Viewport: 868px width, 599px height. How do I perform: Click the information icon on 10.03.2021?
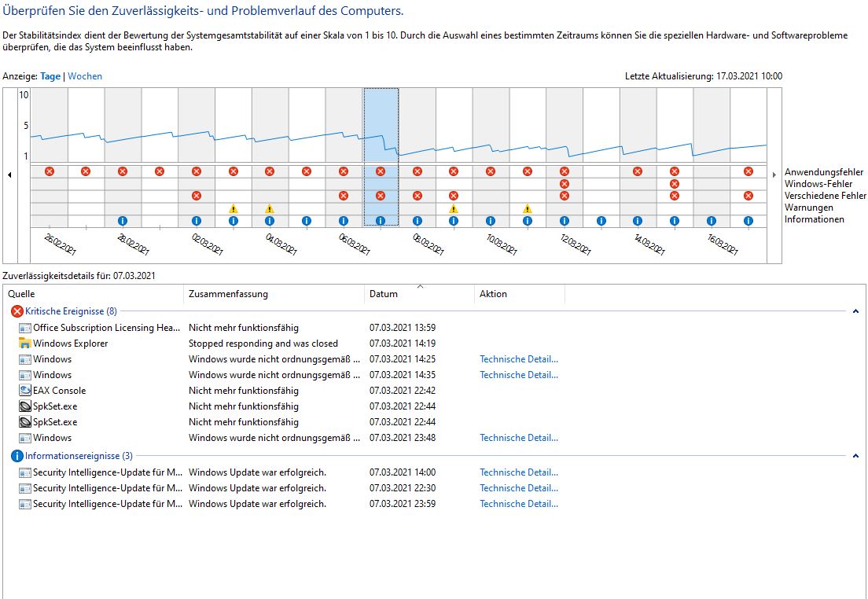click(x=491, y=221)
